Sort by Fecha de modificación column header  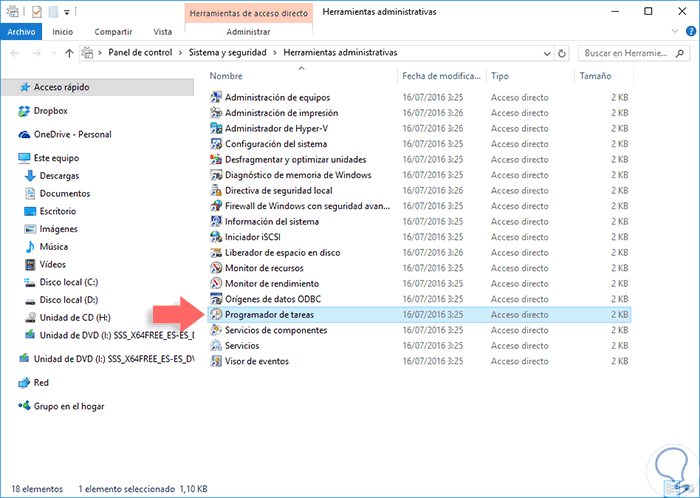[442, 76]
